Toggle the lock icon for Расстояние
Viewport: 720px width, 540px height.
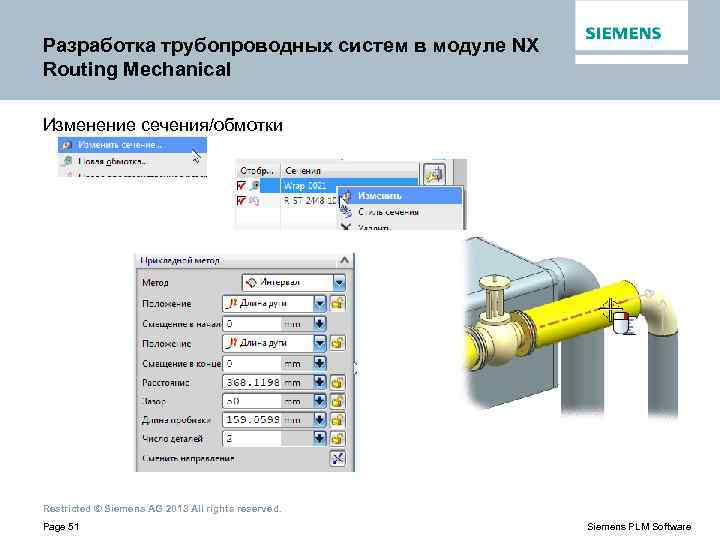point(338,382)
